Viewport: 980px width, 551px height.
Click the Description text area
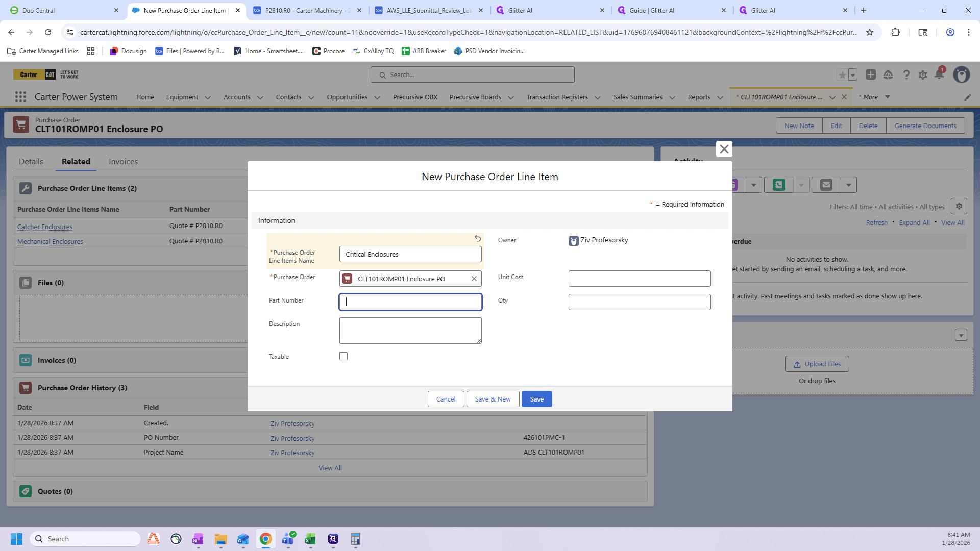tap(410, 331)
